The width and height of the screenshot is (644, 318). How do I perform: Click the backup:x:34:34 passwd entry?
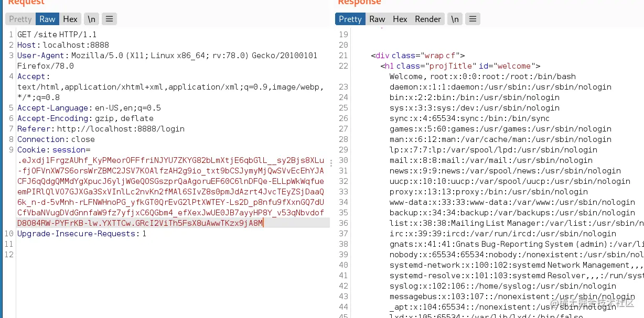pos(512,213)
